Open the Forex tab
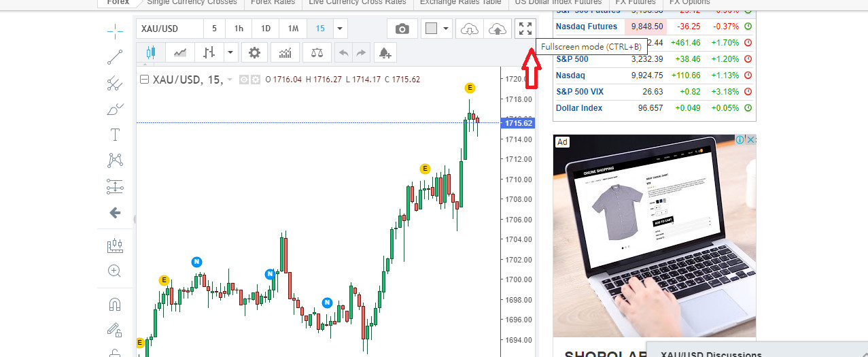868x357 pixels. tap(118, 2)
